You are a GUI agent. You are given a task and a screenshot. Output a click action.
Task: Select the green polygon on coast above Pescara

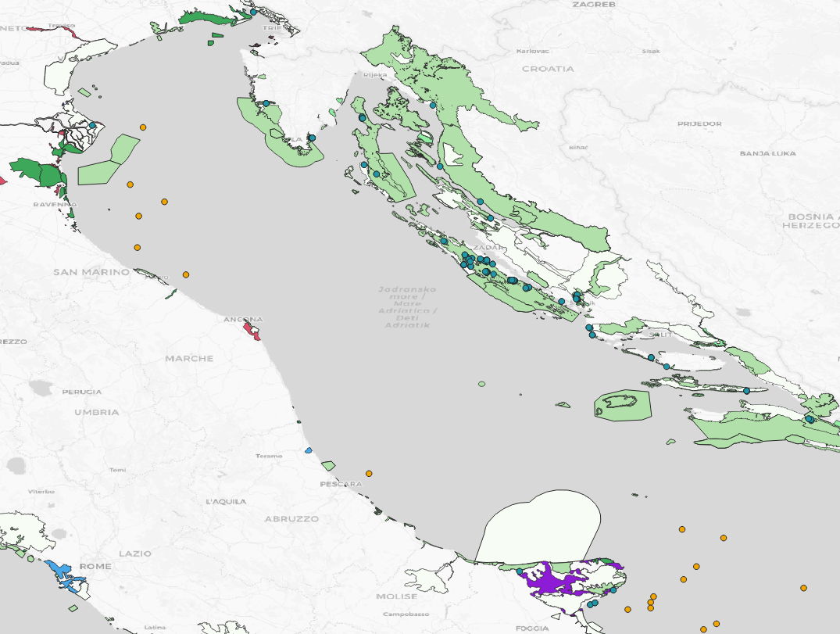328,466
